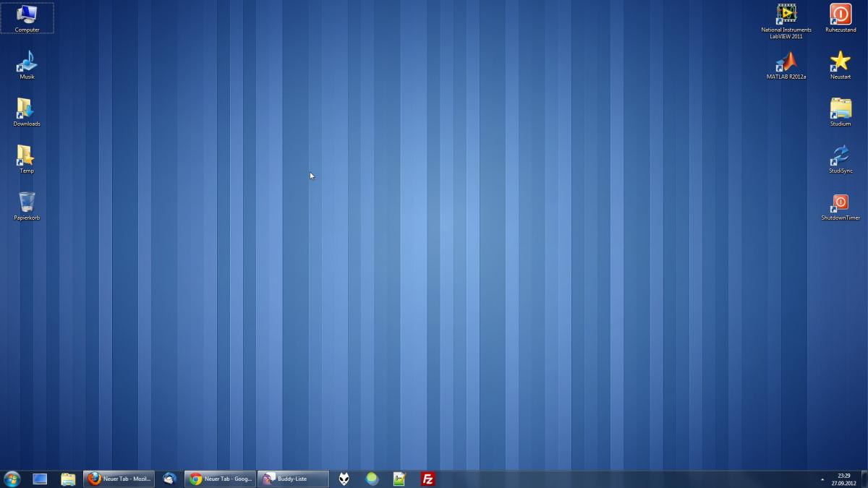Select National Instruments LabVIEW 2011 shortcut
Image resolution: width=868 pixels, height=488 pixels.
point(786,14)
